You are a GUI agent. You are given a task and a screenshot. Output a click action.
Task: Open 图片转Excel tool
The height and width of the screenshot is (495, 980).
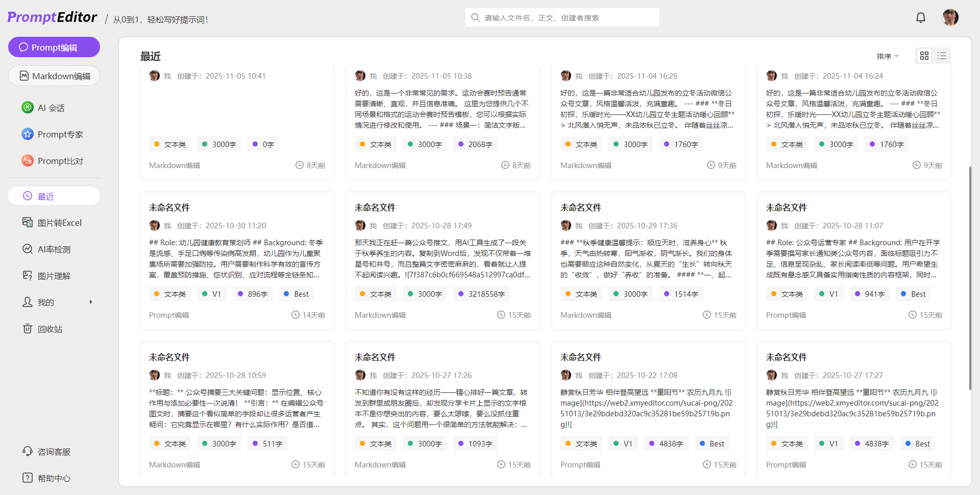point(59,223)
